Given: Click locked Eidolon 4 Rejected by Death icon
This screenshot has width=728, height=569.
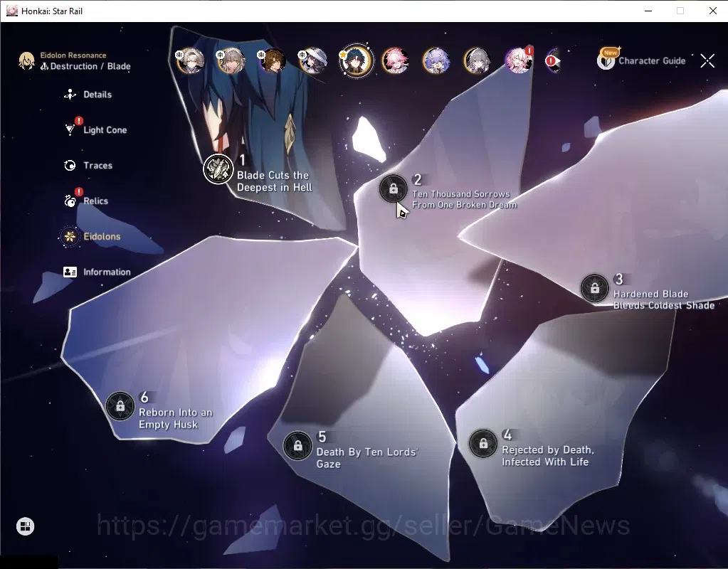Looking at the screenshot, I should tap(483, 443).
